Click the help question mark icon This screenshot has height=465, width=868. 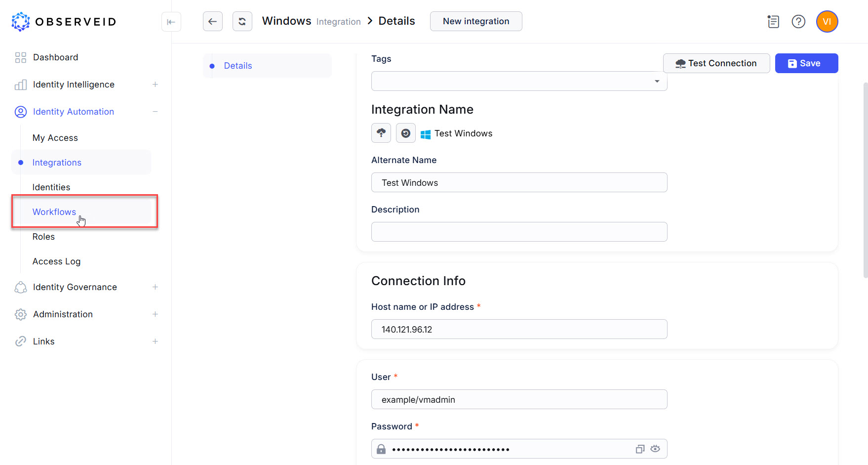(798, 21)
